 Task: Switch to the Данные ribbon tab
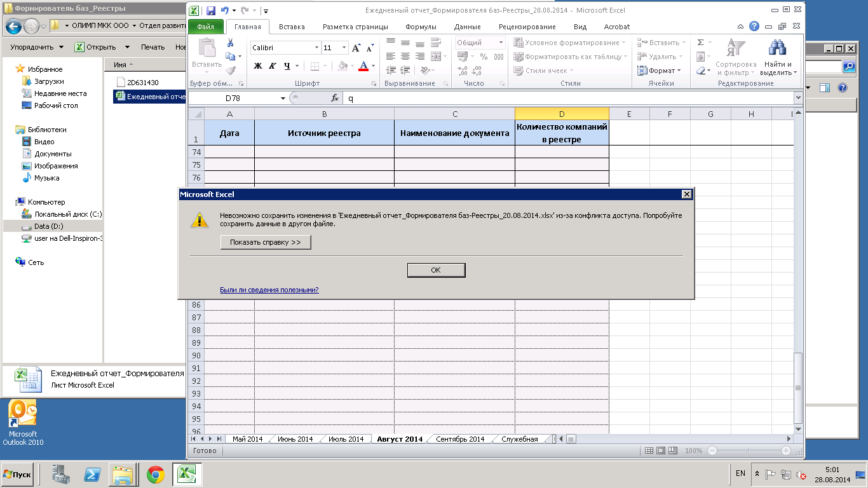(467, 27)
